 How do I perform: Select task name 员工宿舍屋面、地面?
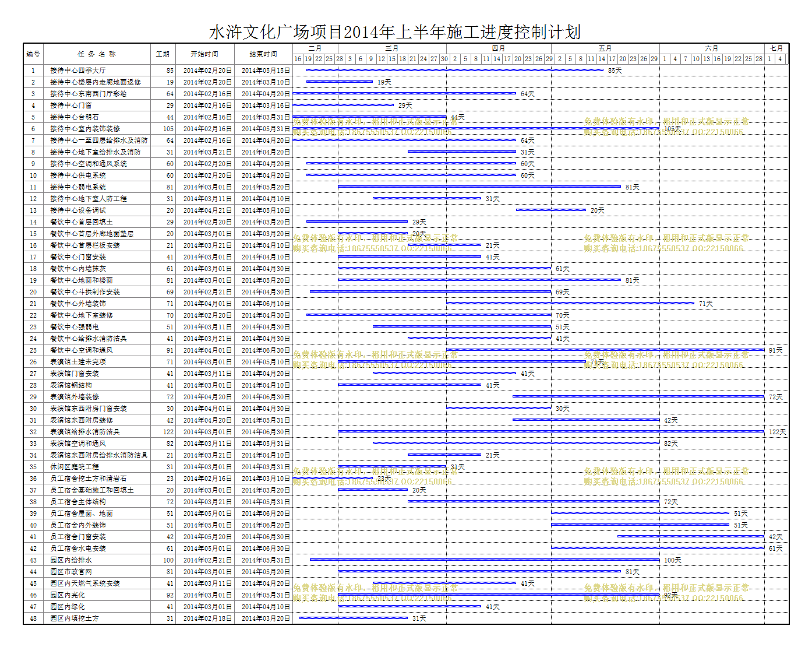(x=82, y=514)
